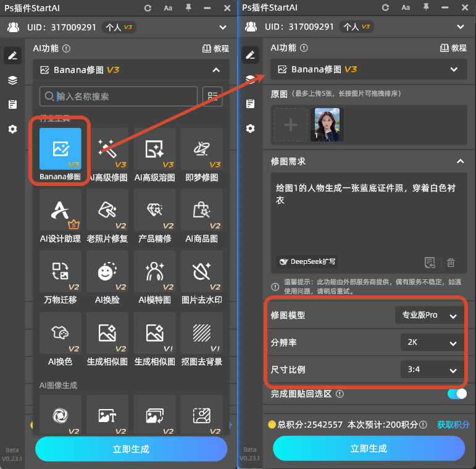Open the 修图模型 专业版Pro dropdown
This screenshot has height=469, width=476.
(430, 315)
